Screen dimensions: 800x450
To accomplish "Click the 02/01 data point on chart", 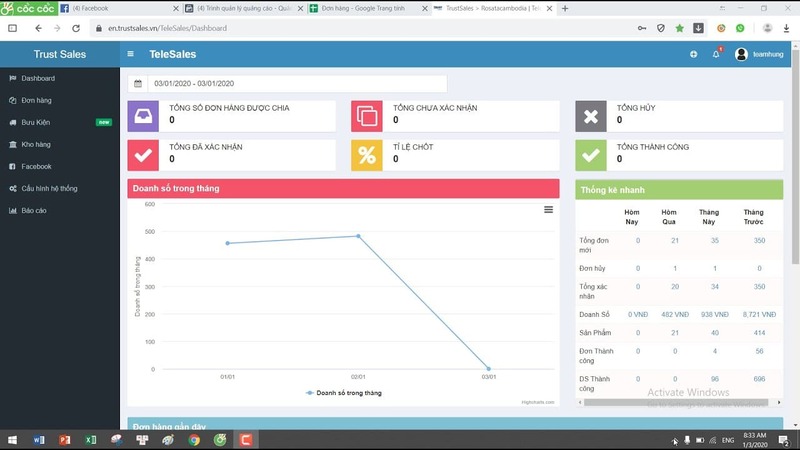I will click(x=358, y=236).
